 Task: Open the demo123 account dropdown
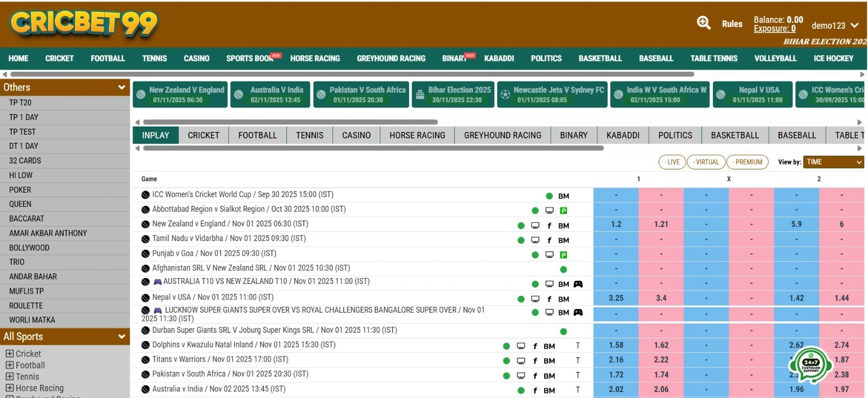834,26
